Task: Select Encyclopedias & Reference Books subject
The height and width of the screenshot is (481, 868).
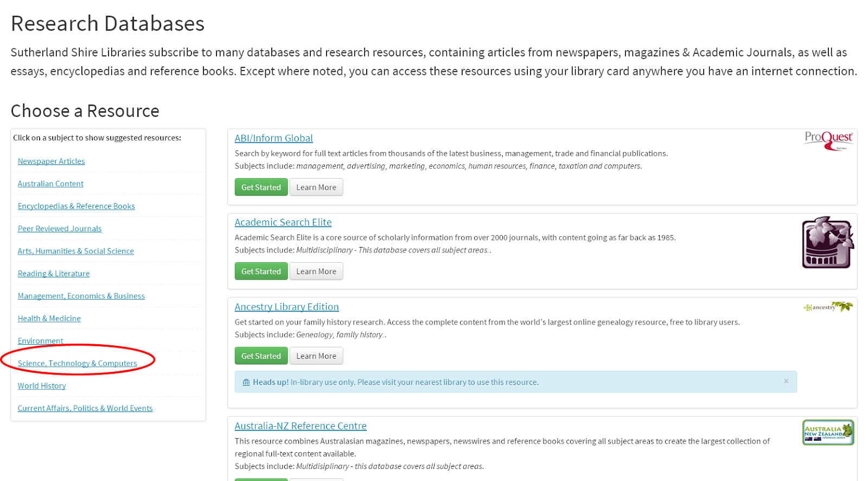Action: point(76,206)
